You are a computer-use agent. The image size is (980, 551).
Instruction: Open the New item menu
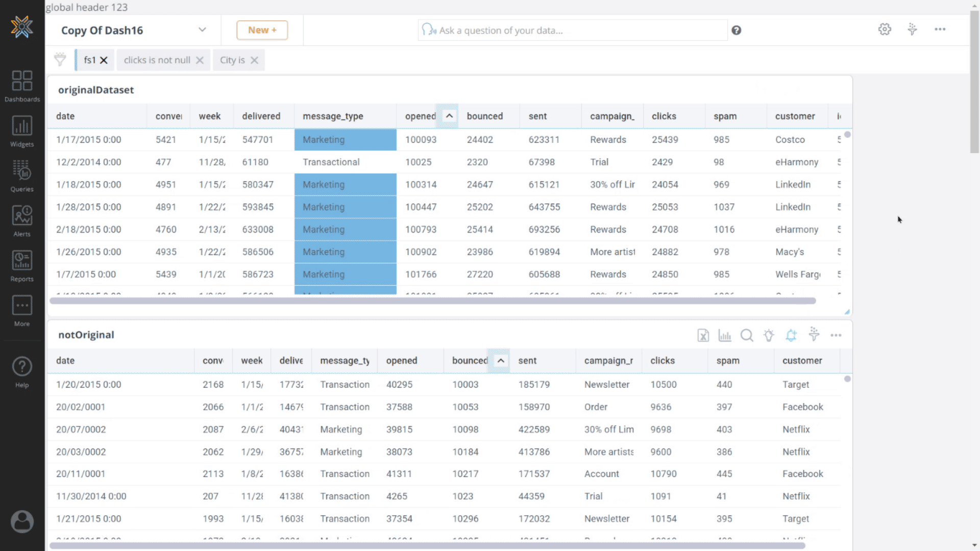tap(261, 30)
